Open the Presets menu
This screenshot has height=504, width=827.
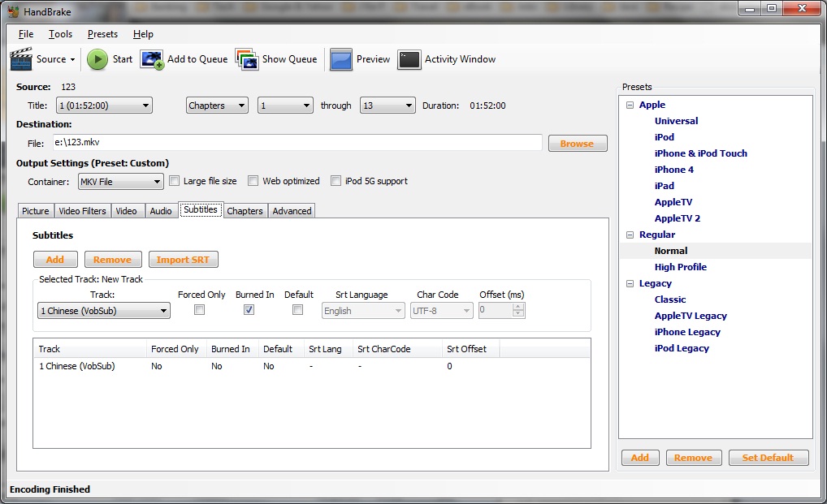click(x=102, y=34)
